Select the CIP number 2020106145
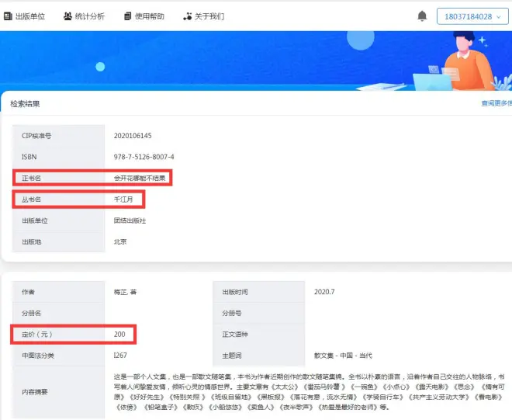This screenshot has height=420, width=512. pyautogui.click(x=133, y=136)
